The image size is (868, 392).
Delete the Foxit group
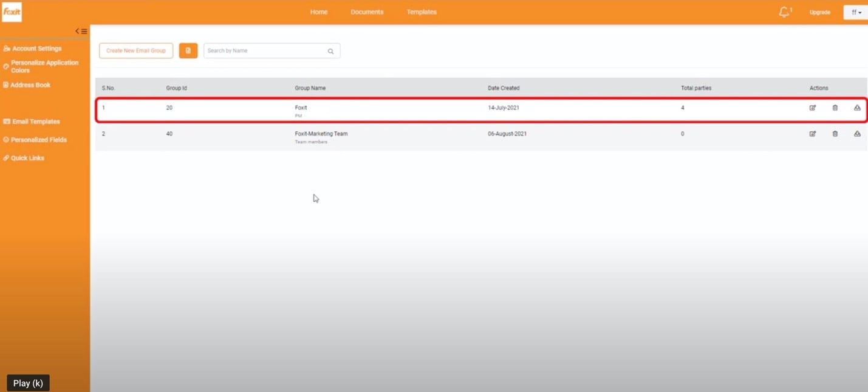[x=835, y=108]
